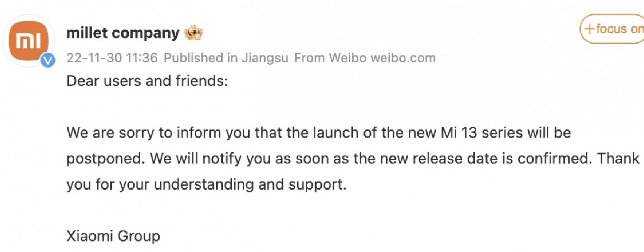The image size is (644, 252).
Task: Select the Published in Jiangsu label
Action: 226,58
